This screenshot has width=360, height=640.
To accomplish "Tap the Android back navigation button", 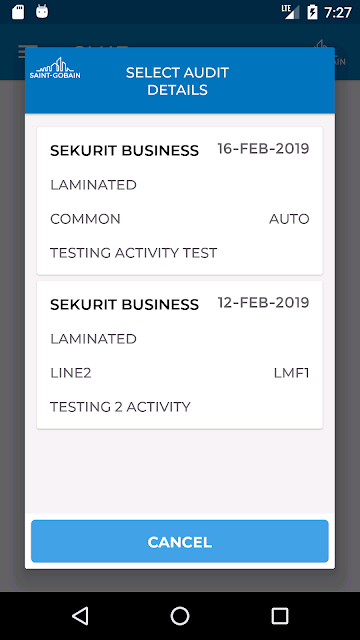I will (80, 616).
